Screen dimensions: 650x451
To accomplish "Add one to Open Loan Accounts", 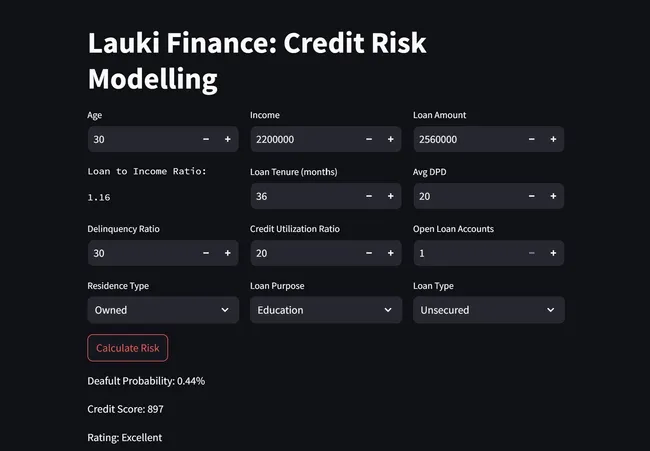I will pos(553,253).
